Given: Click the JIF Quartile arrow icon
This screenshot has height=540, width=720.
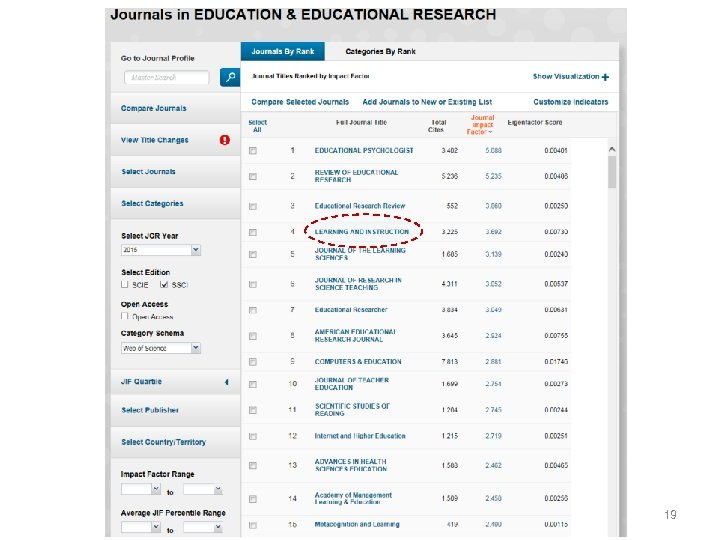Looking at the screenshot, I should (x=226, y=382).
